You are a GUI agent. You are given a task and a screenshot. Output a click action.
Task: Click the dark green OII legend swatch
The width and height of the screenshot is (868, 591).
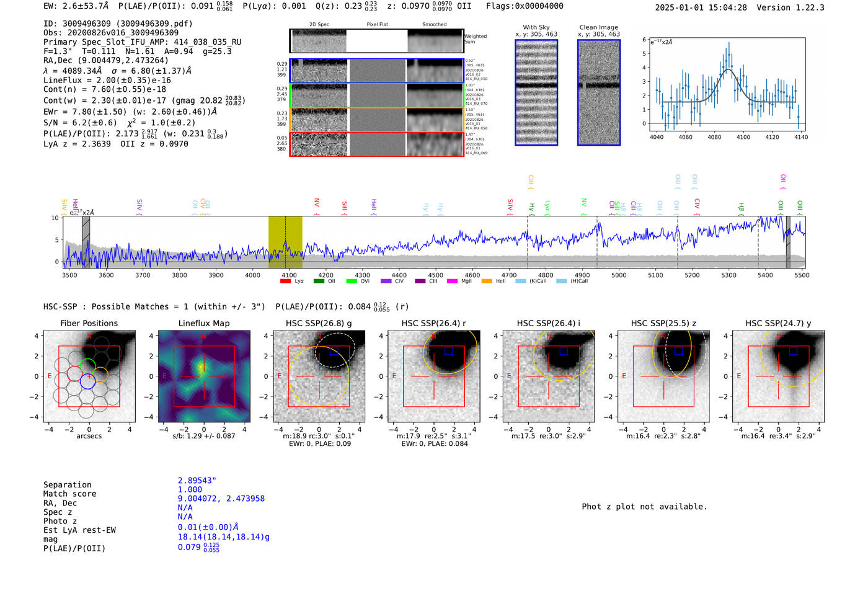coord(319,281)
